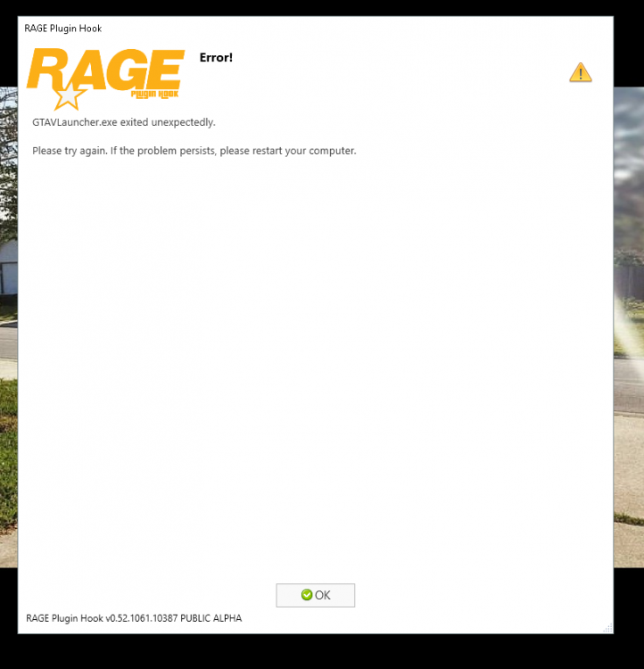Image resolution: width=644 pixels, height=669 pixels.
Task: Click the OK button to dismiss error
Action: pyautogui.click(x=315, y=595)
